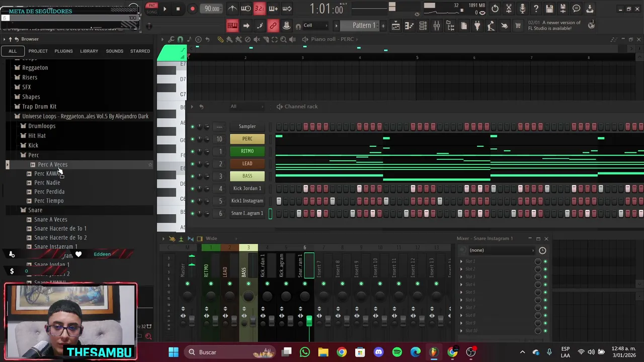Click the help question mark icon

pyautogui.click(x=536, y=9)
